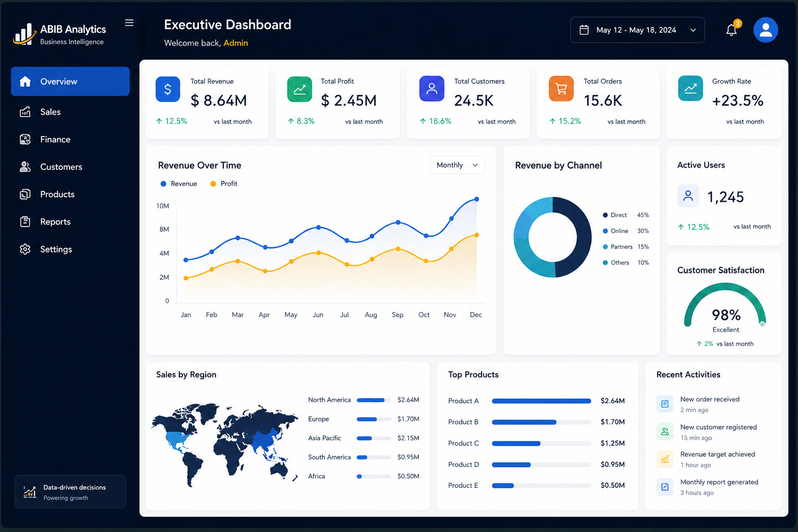
Task: Click the Product E progress bar
Action: 541,486
